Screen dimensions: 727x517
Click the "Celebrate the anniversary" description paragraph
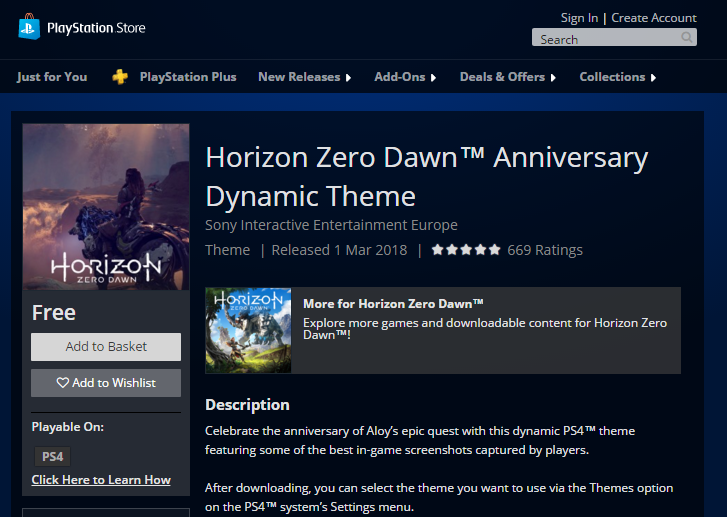pos(420,440)
